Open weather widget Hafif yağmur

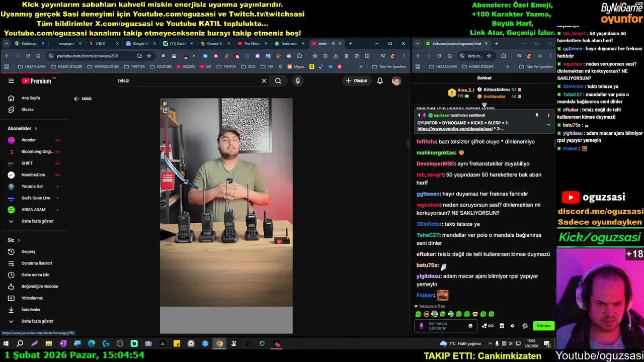point(460,344)
